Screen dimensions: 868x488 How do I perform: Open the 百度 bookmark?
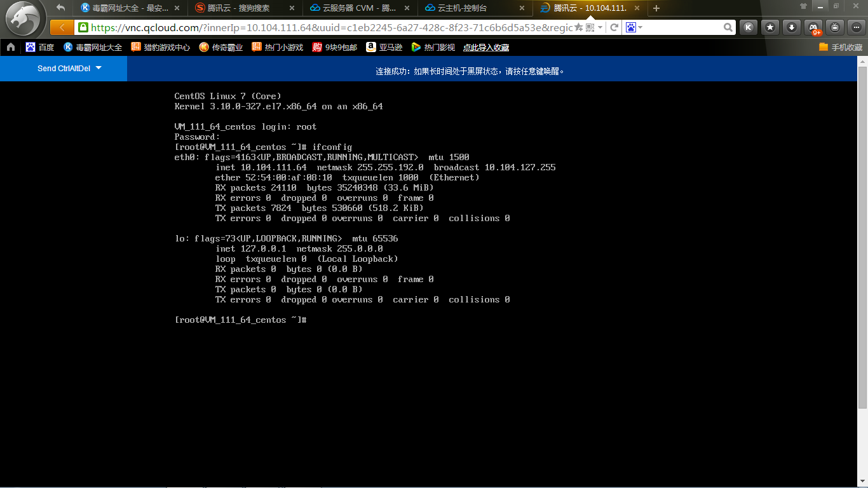coord(39,47)
